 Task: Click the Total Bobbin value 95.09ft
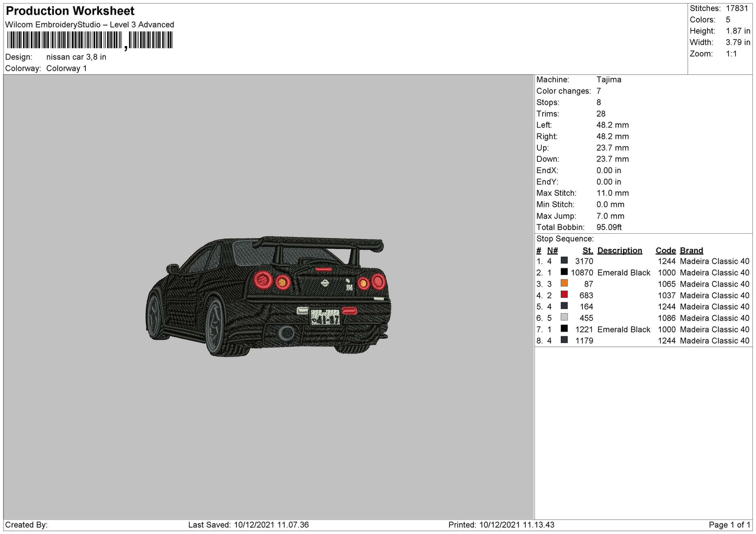click(x=609, y=228)
